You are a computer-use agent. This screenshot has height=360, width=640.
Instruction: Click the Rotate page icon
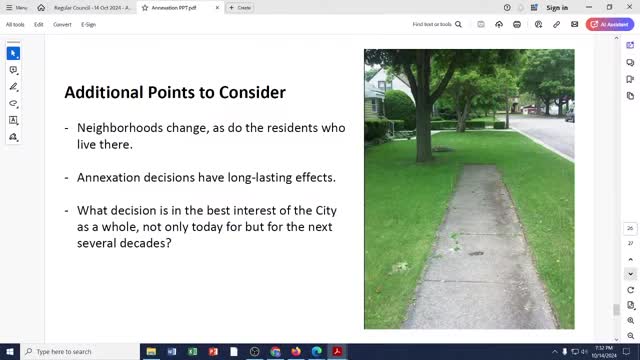pyautogui.click(x=630, y=290)
